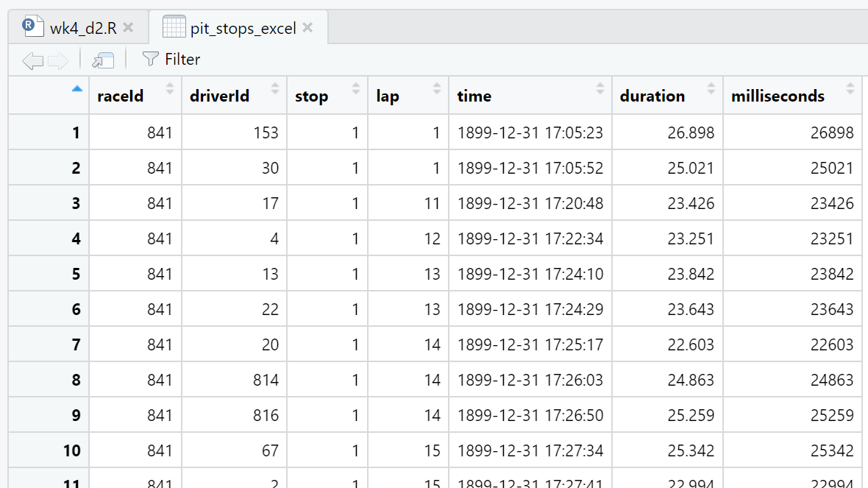Click the row index sort arrow
Screen dimensions: 868x488
click(77, 90)
